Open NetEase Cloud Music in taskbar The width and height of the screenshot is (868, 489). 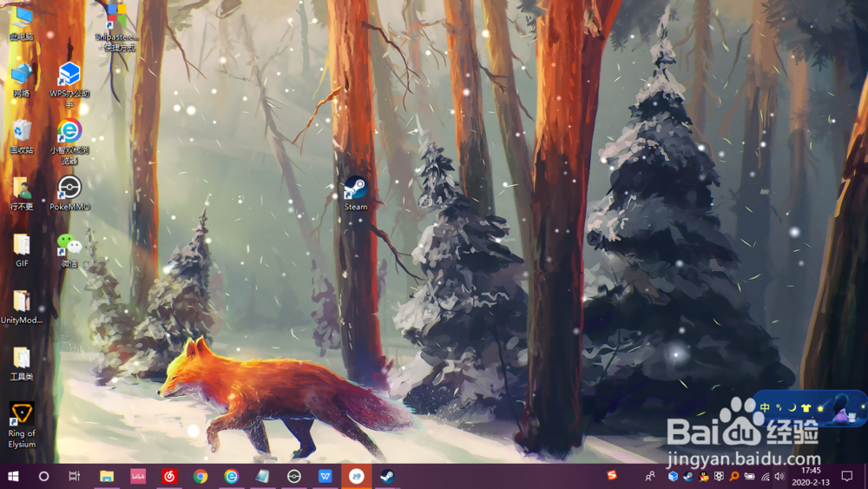[x=169, y=476]
